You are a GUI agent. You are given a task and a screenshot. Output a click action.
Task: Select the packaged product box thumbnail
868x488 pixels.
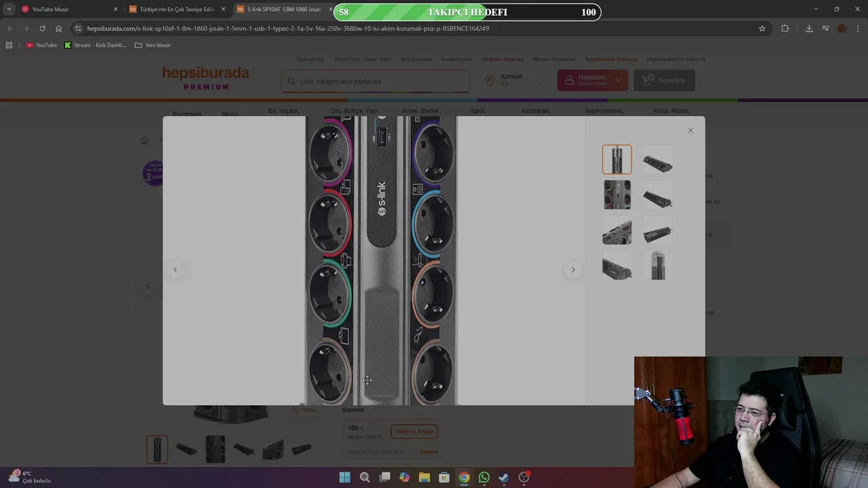click(658, 266)
